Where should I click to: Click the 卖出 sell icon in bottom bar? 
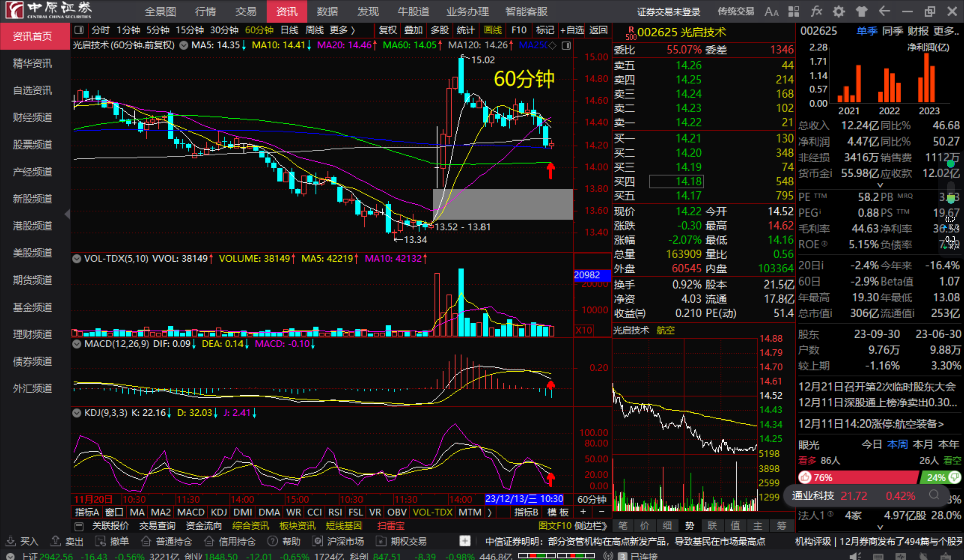pos(56,541)
